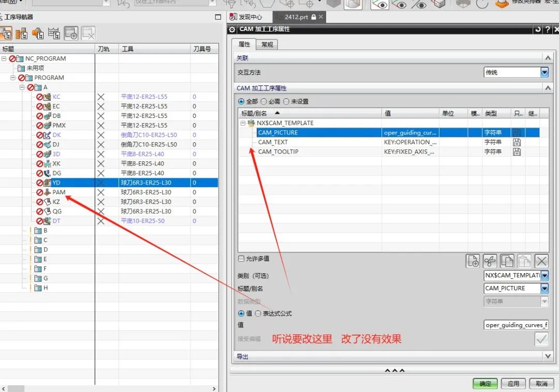Screen dimensions: 559x392
Task: Switch to Machine Tool view icon
Action: point(21,34)
